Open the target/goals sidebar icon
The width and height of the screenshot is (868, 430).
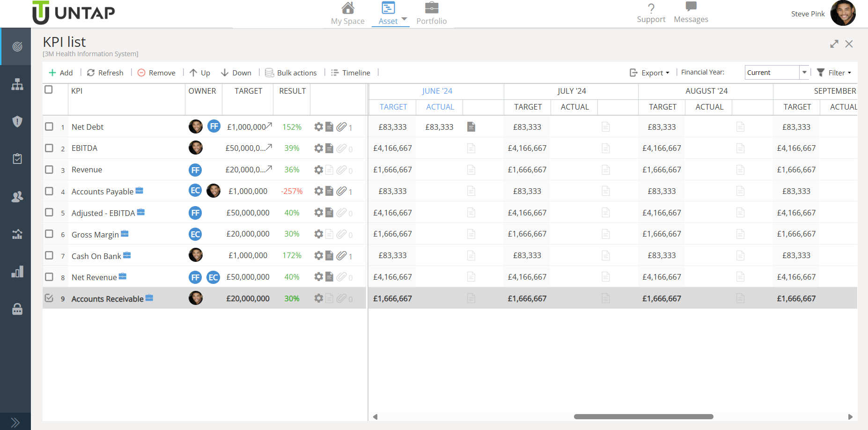point(17,46)
